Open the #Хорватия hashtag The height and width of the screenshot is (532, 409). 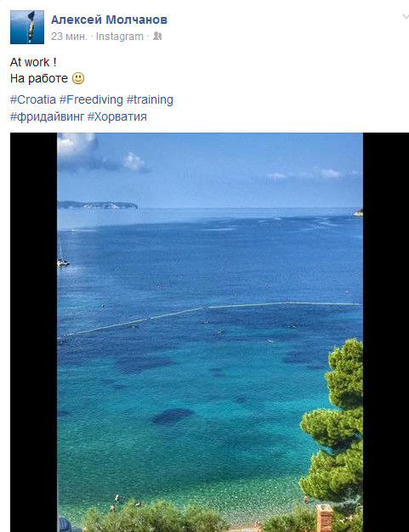(117, 116)
